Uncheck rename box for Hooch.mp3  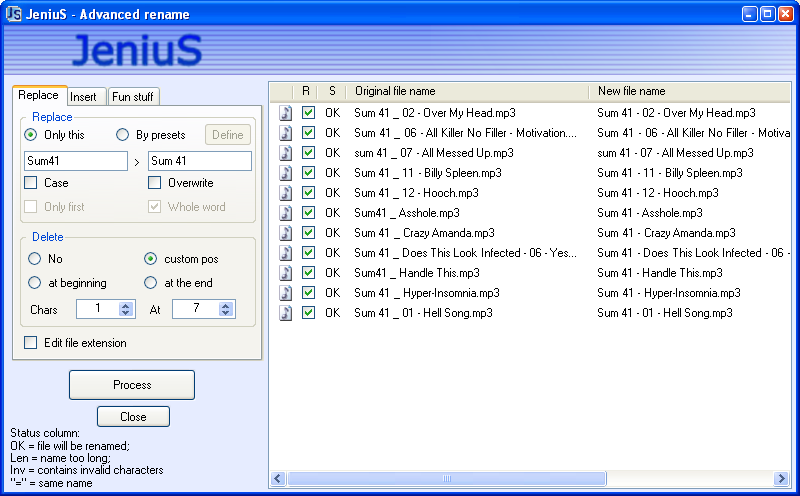308,192
